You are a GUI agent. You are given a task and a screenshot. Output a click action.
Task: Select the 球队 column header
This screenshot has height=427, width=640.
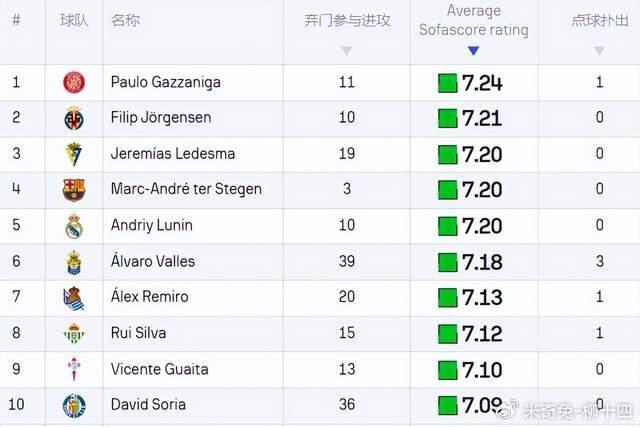pyautogui.click(x=74, y=20)
